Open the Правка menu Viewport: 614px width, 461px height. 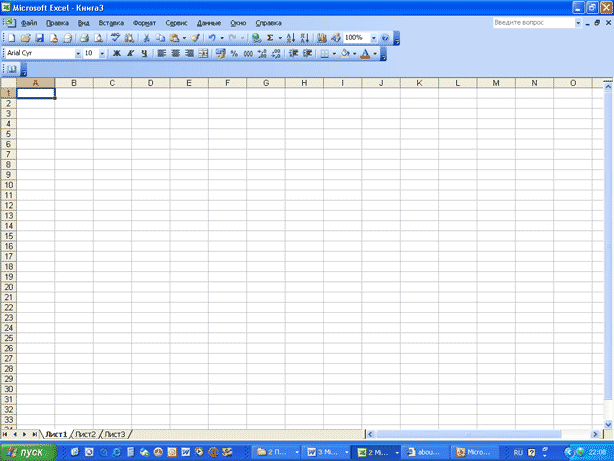coord(57,23)
